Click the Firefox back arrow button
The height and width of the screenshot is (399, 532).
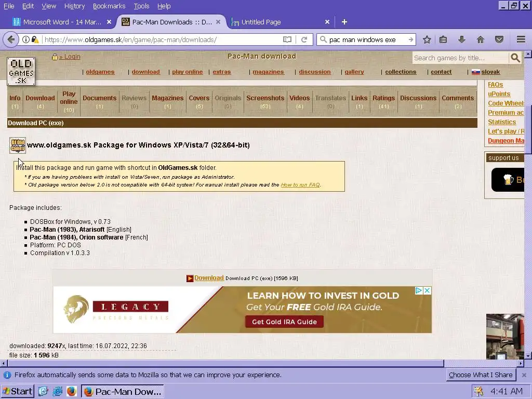(11, 39)
